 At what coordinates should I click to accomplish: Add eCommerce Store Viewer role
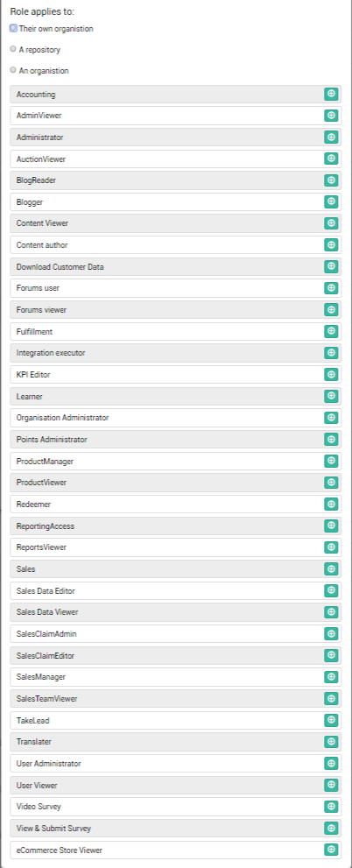[x=331, y=850]
